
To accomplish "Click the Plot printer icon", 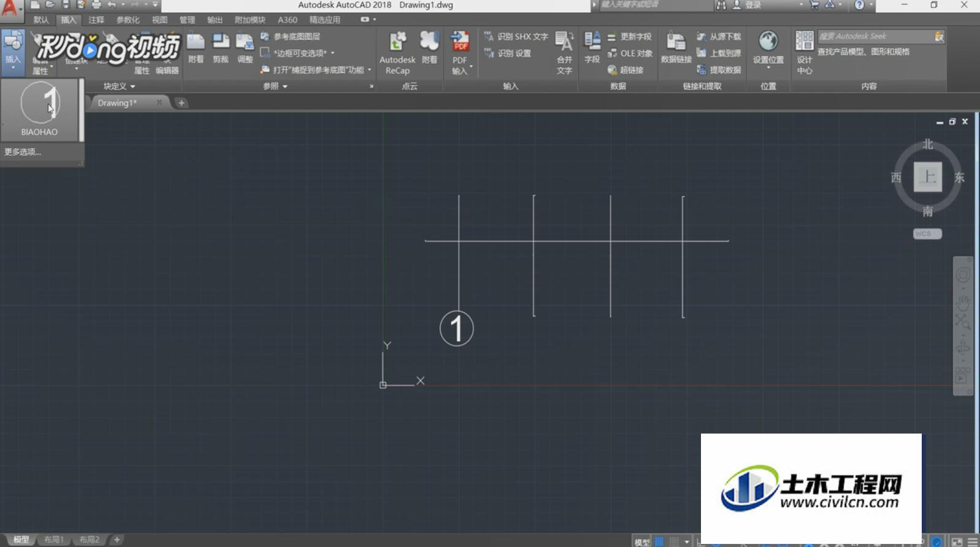I will pyautogui.click(x=96, y=4).
